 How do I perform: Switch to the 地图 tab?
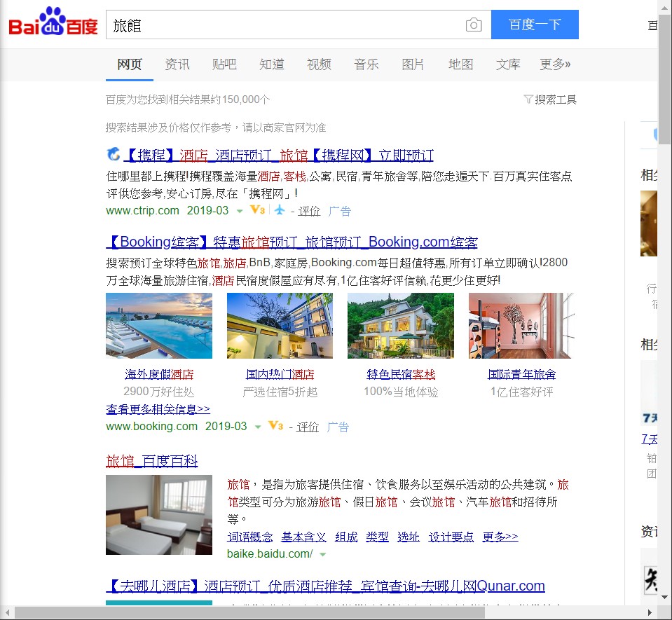460,64
